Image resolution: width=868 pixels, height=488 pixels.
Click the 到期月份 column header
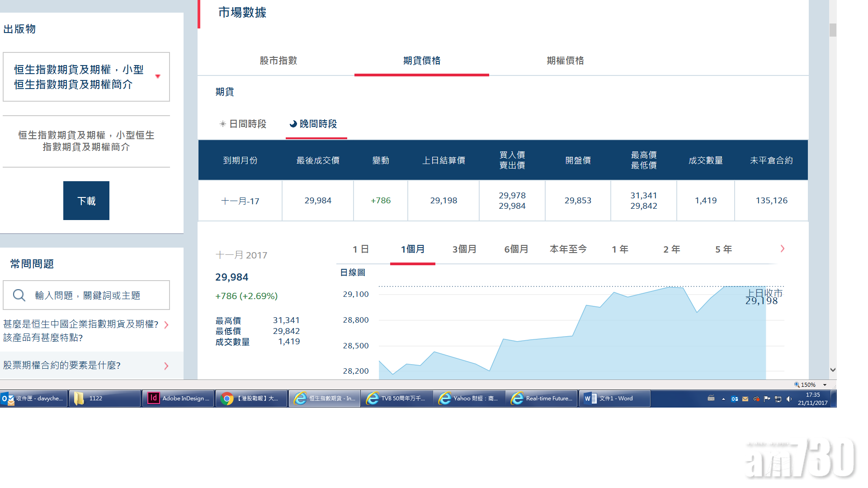pyautogui.click(x=240, y=160)
